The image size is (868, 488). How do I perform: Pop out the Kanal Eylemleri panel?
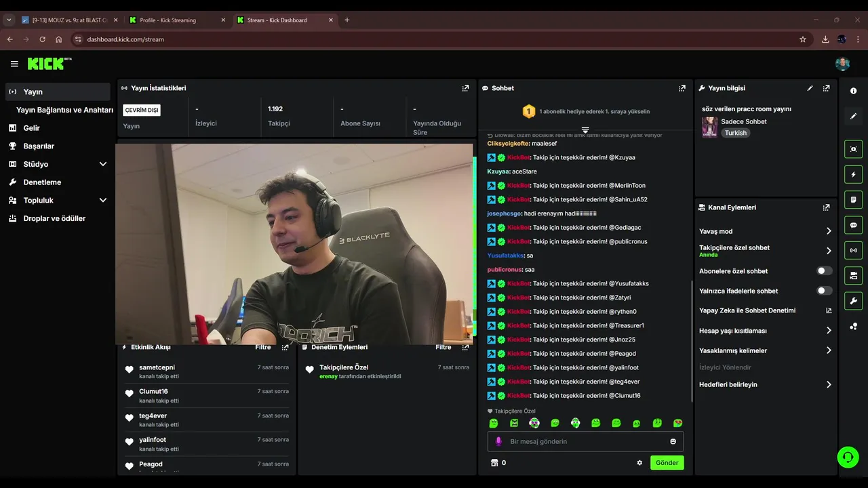pos(826,207)
